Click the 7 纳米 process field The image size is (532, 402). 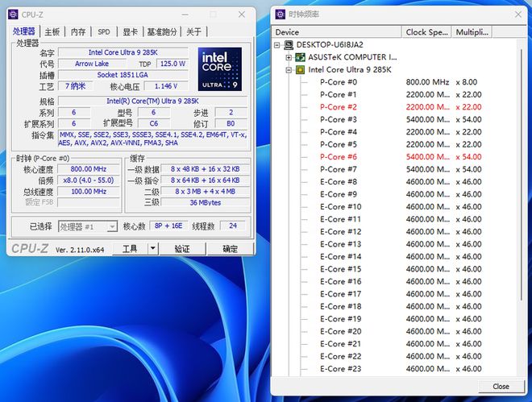pyautogui.click(x=75, y=86)
